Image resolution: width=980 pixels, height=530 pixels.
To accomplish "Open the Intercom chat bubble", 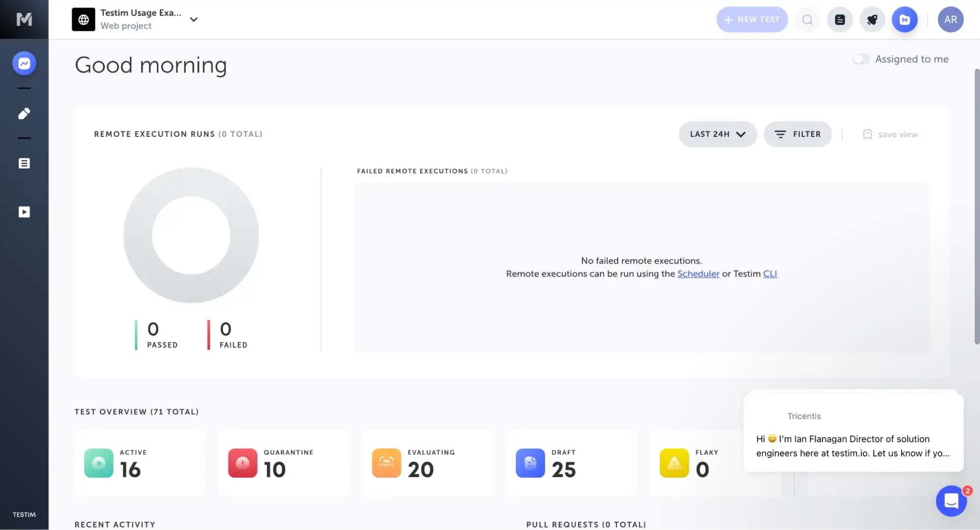I will (x=951, y=501).
